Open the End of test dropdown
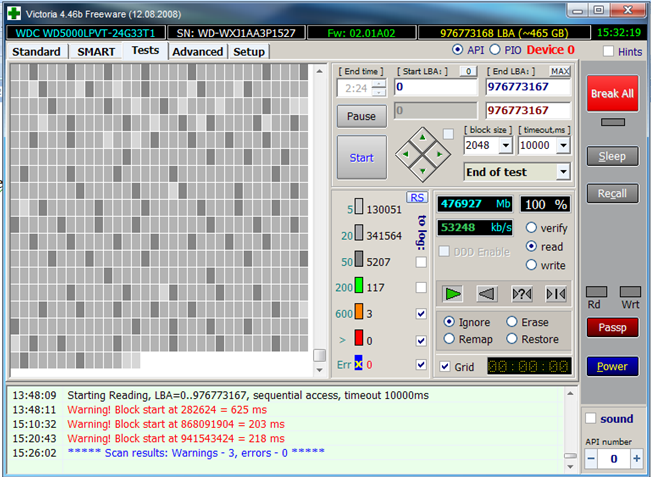 tap(563, 172)
